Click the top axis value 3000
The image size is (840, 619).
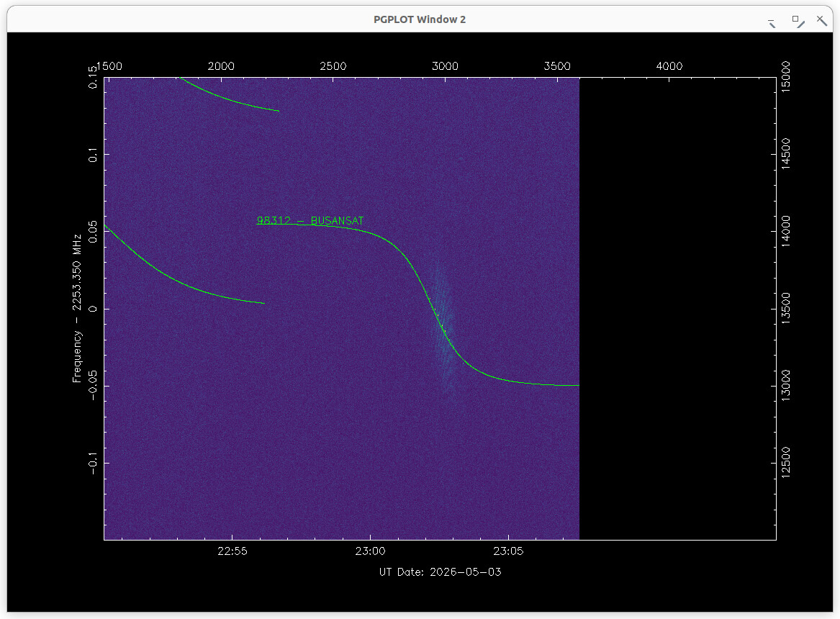(x=445, y=66)
